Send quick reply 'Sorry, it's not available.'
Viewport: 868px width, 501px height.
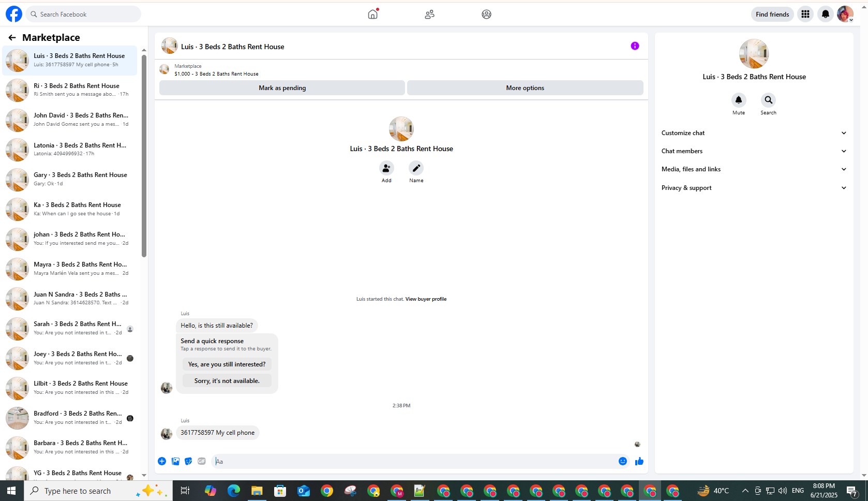(227, 381)
